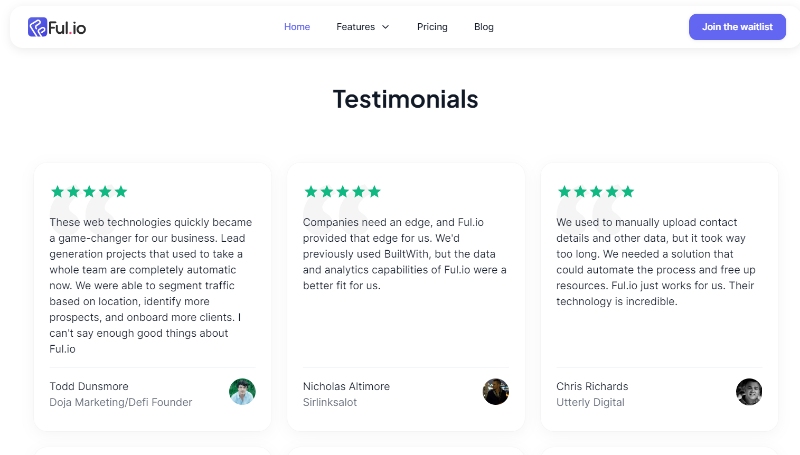
Task: Expand the Features dropdown chevron
Action: coord(386,27)
